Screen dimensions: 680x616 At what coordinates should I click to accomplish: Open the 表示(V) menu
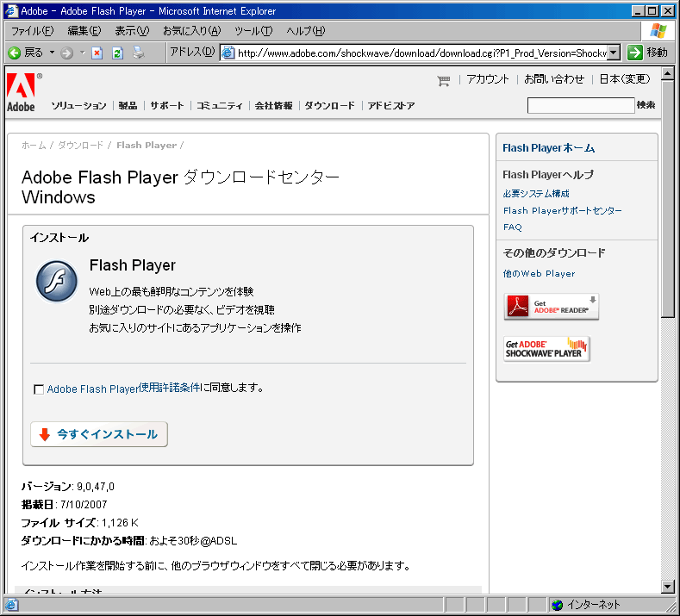132,31
